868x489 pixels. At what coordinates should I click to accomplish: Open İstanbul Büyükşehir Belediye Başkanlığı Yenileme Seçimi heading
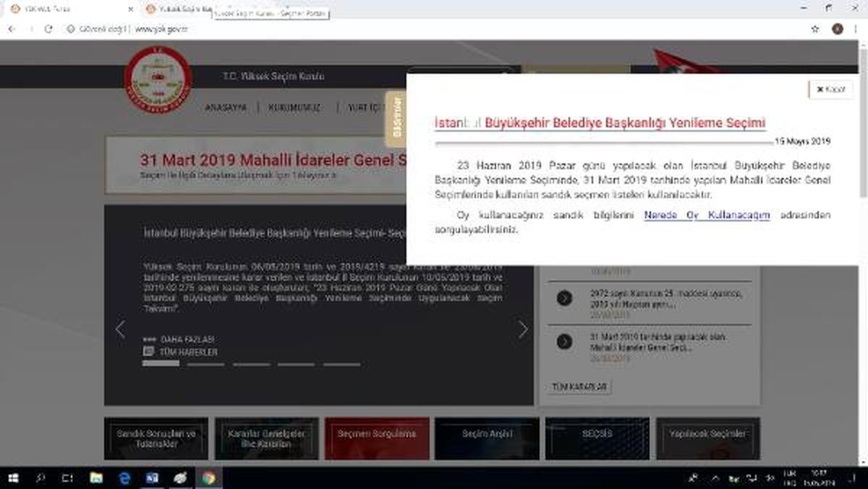tap(600, 123)
